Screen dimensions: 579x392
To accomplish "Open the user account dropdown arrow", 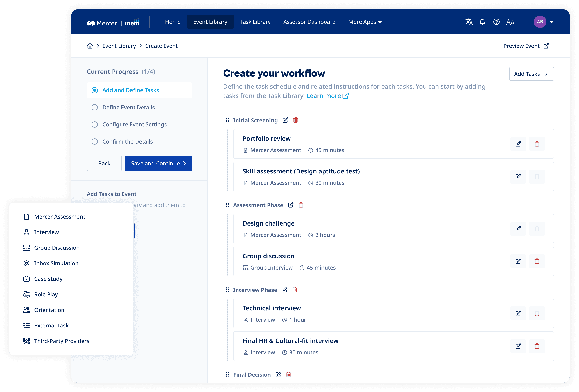I will point(552,22).
